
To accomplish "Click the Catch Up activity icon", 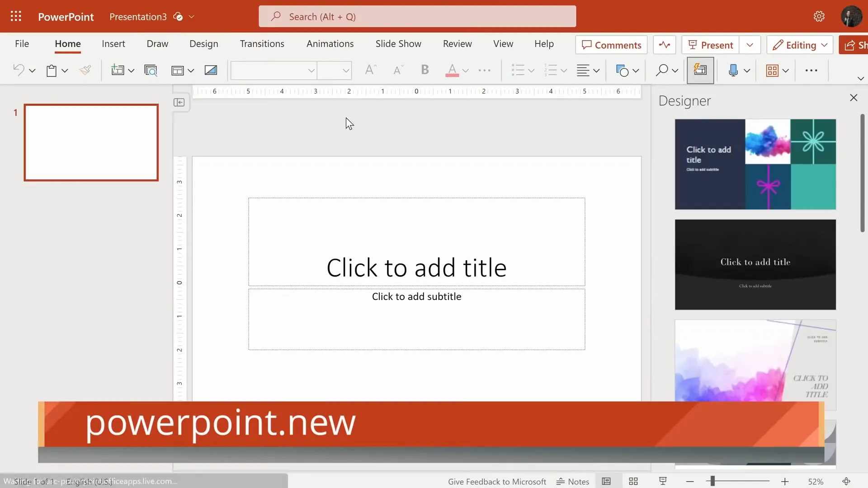I will [664, 45].
